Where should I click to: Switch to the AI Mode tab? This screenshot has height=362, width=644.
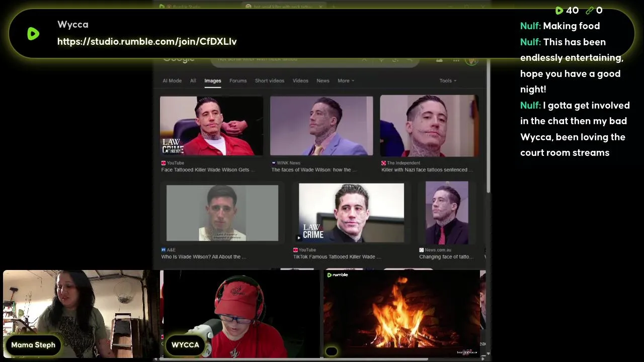point(172,80)
